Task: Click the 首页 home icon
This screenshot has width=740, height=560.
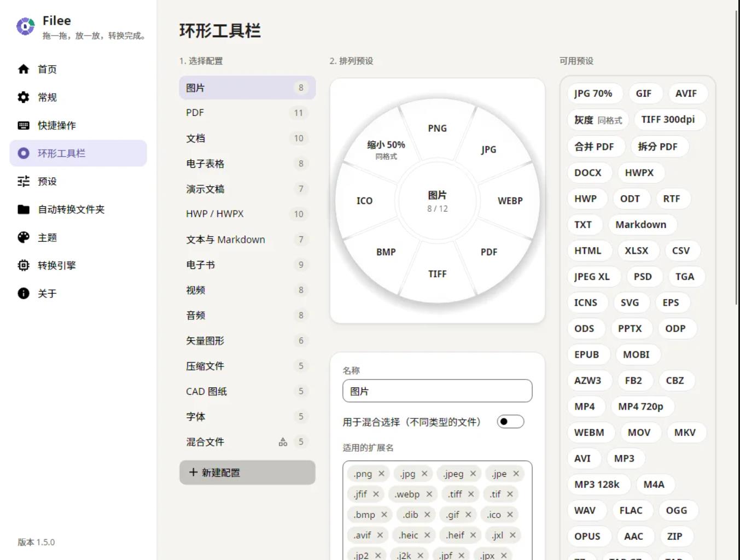Action: click(24, 69)
